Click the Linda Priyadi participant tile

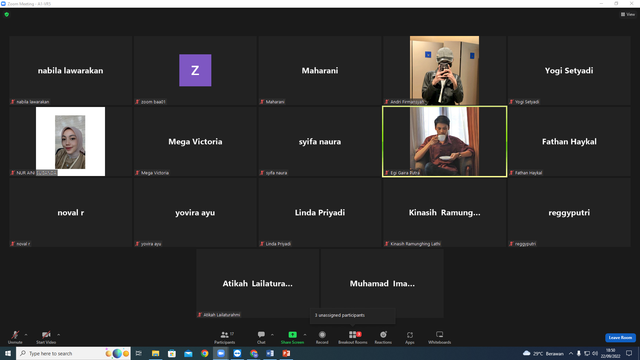coord(320,212)
